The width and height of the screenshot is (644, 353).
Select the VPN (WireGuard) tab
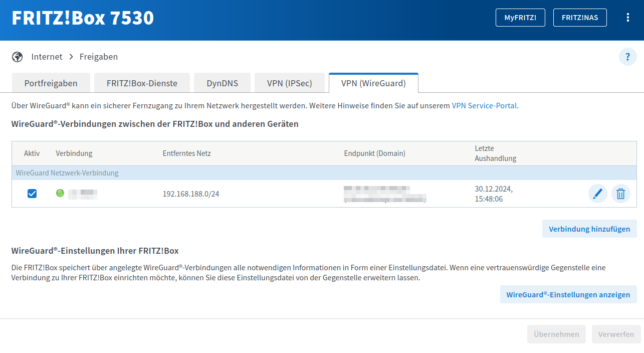373,83
